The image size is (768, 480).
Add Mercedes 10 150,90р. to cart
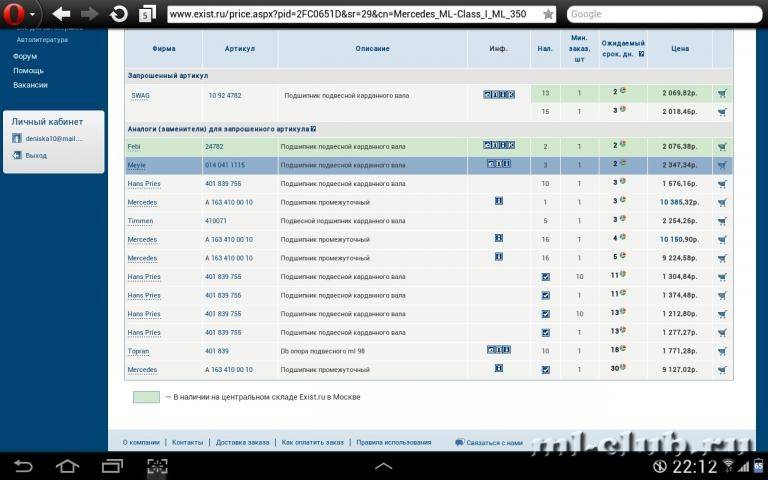[722, 240]
